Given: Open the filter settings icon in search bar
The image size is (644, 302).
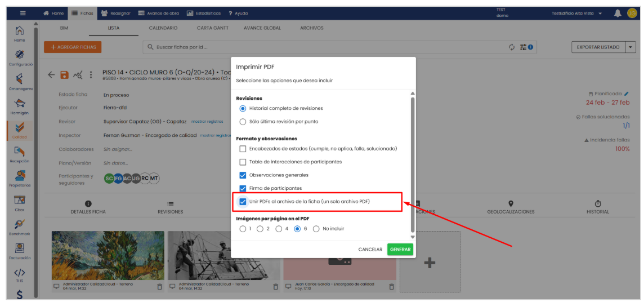Looking at the screenshot, I should point(524,47).
